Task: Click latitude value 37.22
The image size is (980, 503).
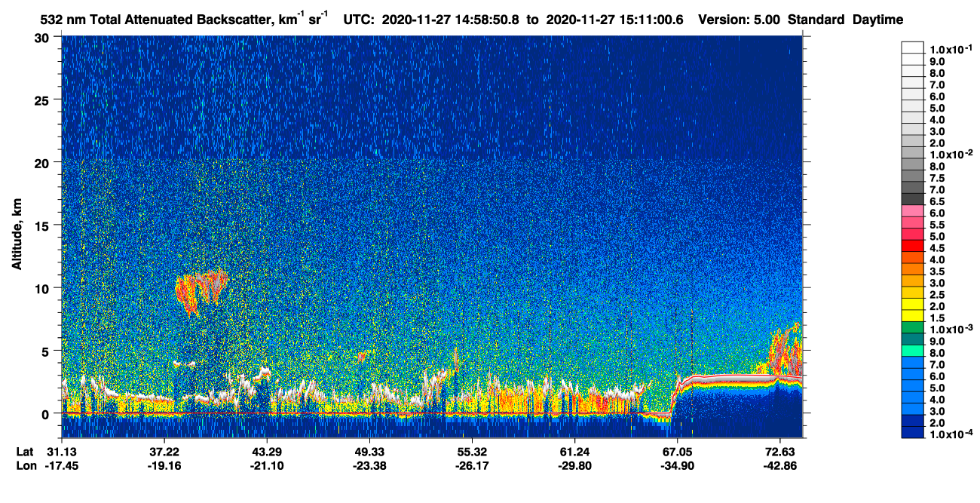Action: click(x=164, y=451)
